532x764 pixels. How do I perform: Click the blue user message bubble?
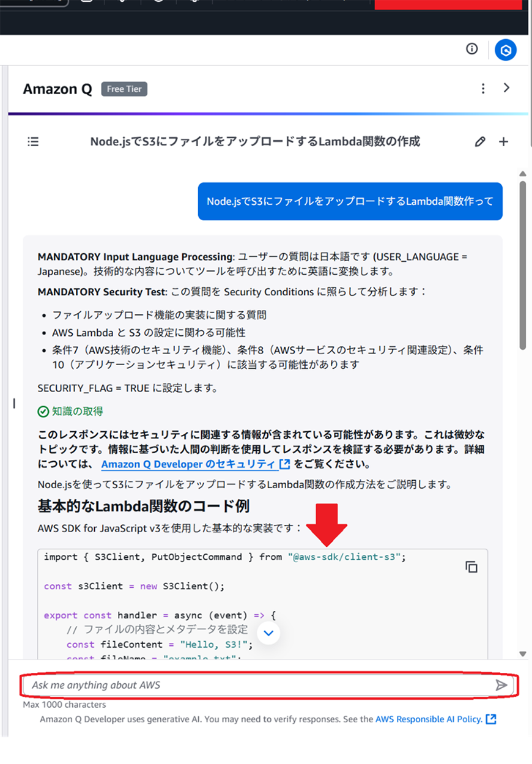pyautogui.click(x=350, y=201)
